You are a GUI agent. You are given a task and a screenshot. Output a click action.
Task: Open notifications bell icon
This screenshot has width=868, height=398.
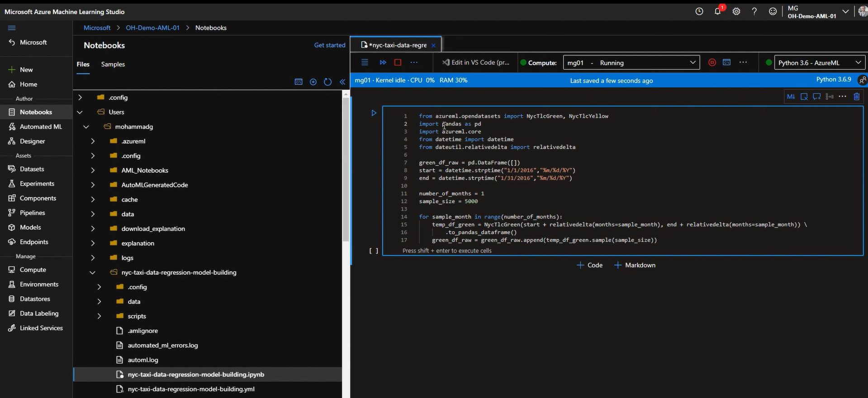coord(718,11)
